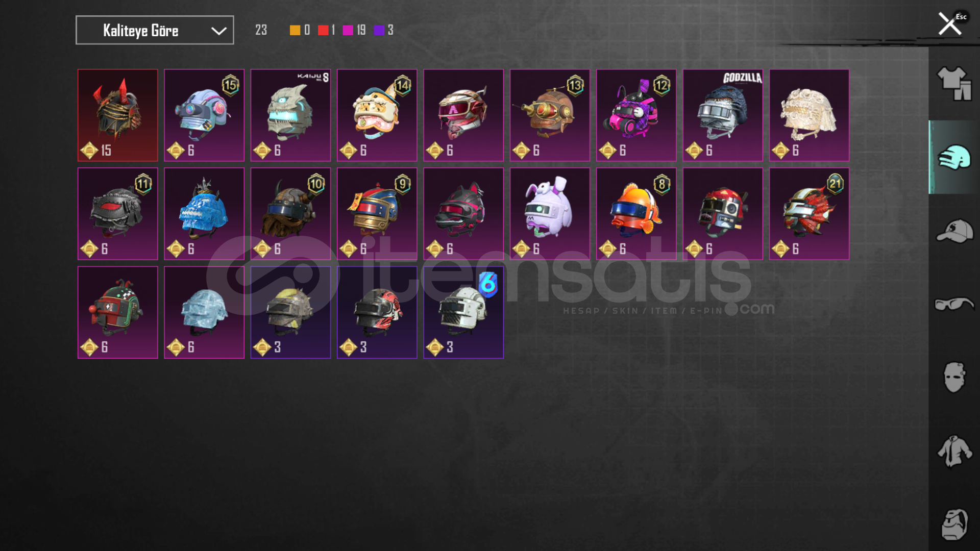
Task: Select the Kaiju No. 8 helmet skin
Action: click(x=290, y=115)
